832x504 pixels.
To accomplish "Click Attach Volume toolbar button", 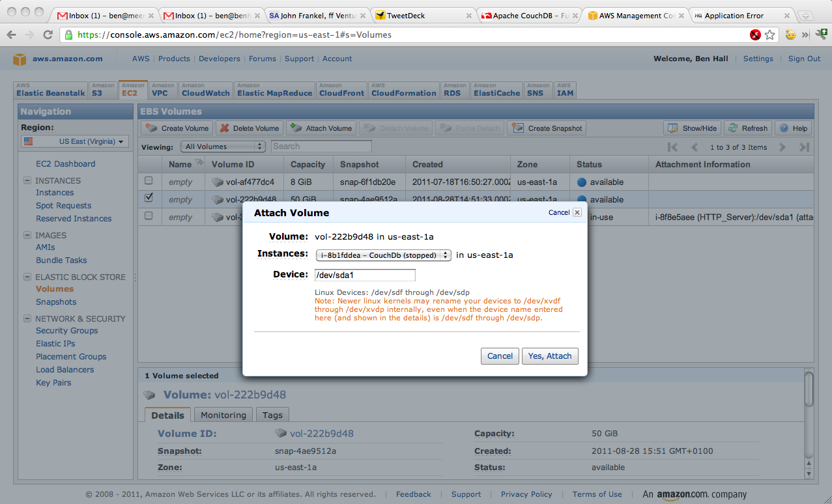I will pyautogui.click(x=322, y=128).
